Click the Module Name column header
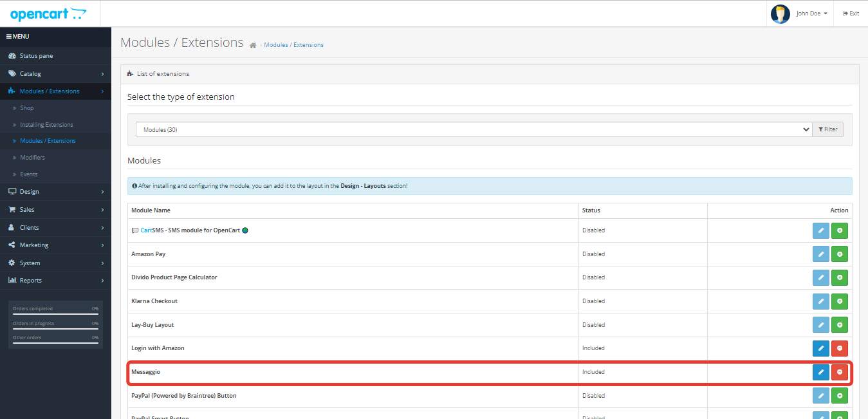 (151, 210)
